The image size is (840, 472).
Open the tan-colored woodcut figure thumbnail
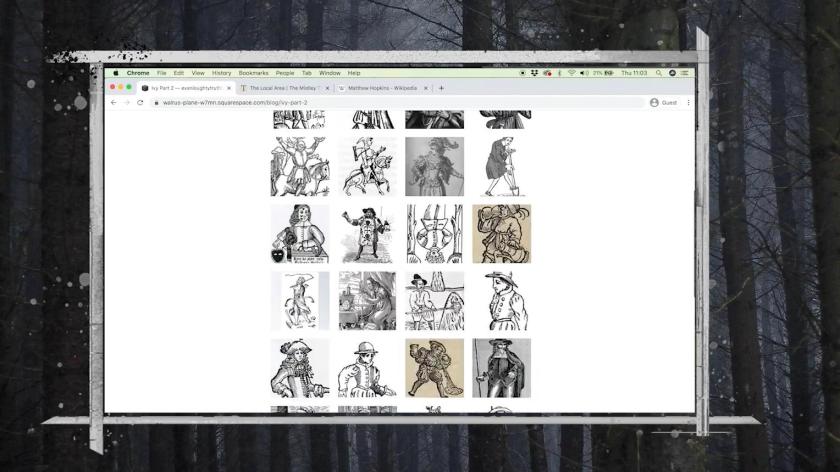[501, 234]
